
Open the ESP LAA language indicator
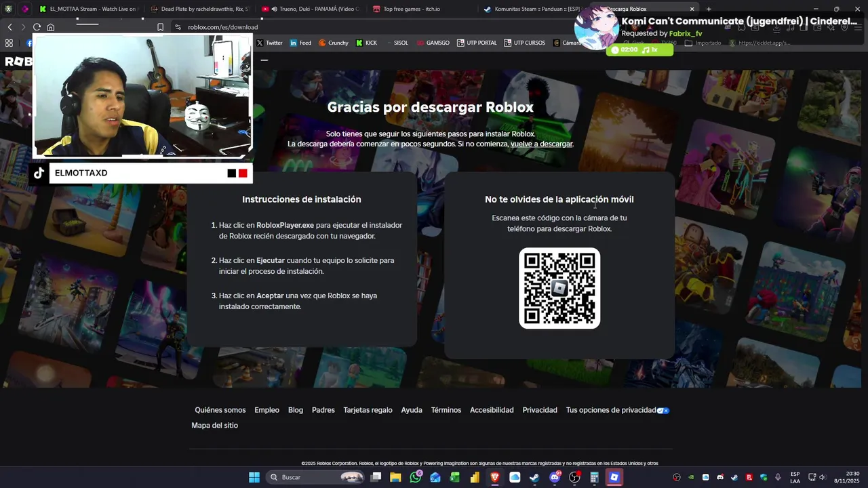[795, 477]
